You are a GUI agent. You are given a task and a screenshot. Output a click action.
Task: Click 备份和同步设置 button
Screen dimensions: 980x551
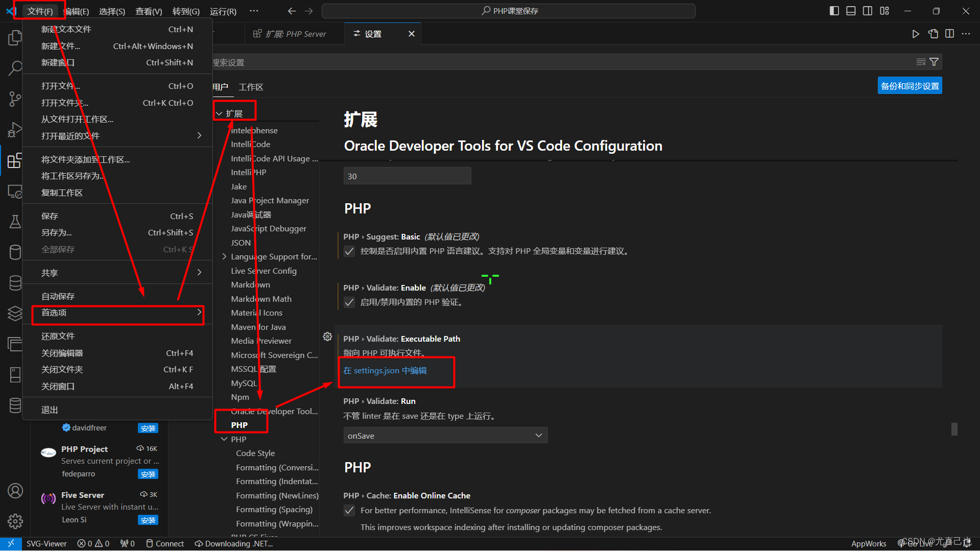(910, 86)
